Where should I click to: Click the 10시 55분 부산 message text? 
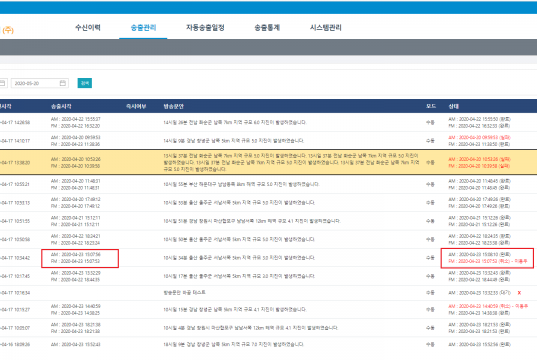point(241,184)
